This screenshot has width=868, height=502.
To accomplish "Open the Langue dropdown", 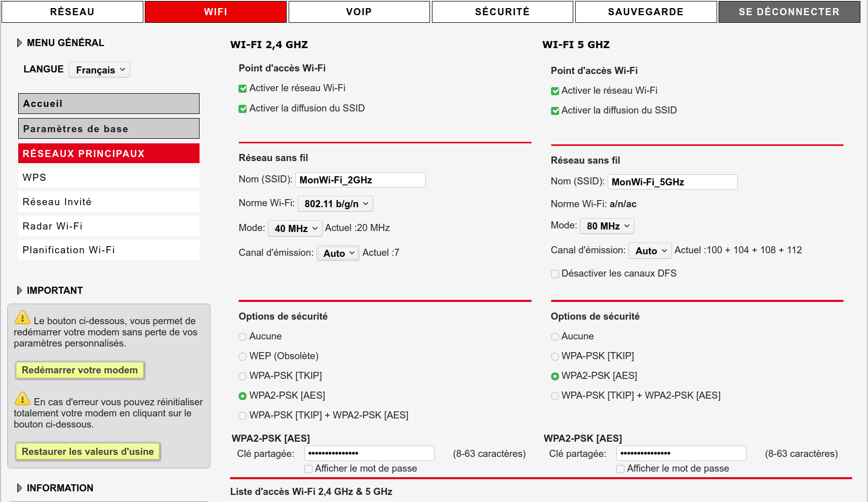I will pos(99,70).
